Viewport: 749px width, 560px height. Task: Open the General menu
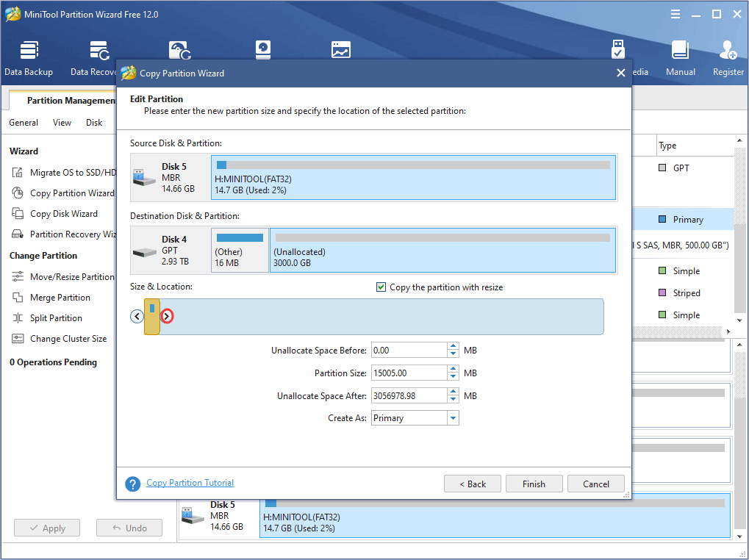[24, 123]
